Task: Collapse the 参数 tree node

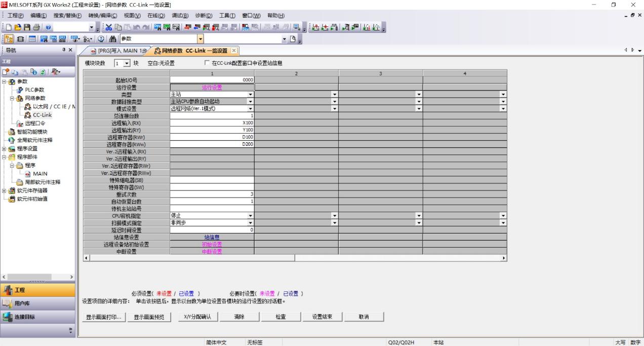Action: coord(5,81)
